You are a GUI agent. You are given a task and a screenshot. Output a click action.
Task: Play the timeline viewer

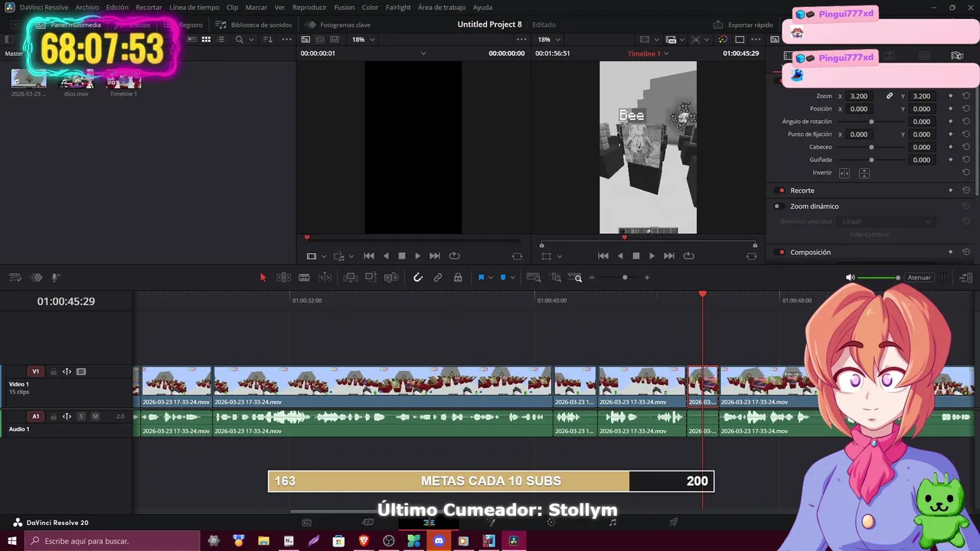pyautogui.click(x=652, y=256)
